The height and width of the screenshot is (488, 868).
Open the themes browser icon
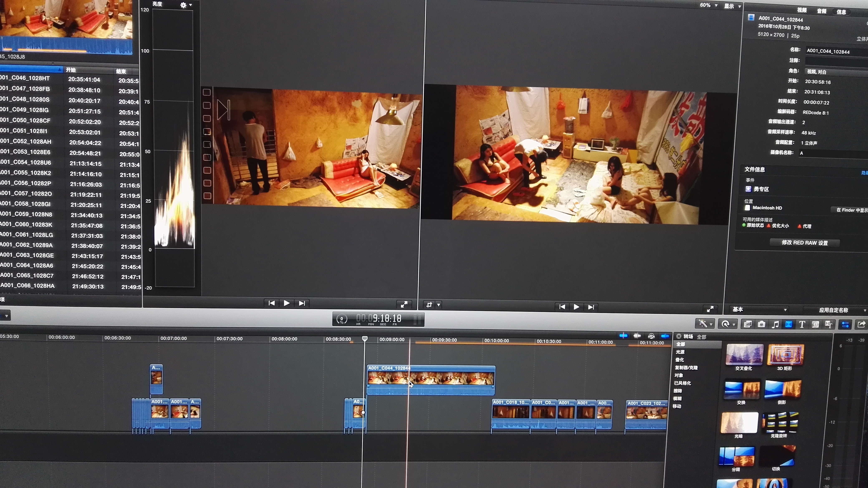pos(829,324)
